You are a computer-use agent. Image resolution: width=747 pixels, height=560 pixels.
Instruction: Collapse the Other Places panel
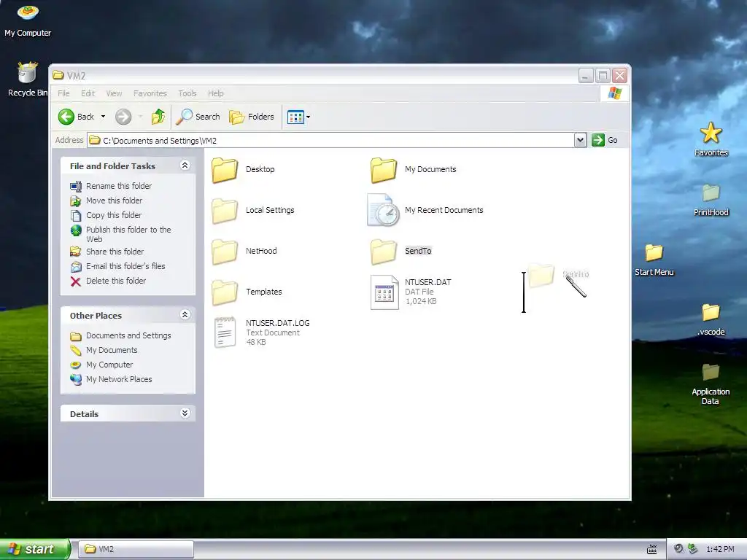point(185,315)
